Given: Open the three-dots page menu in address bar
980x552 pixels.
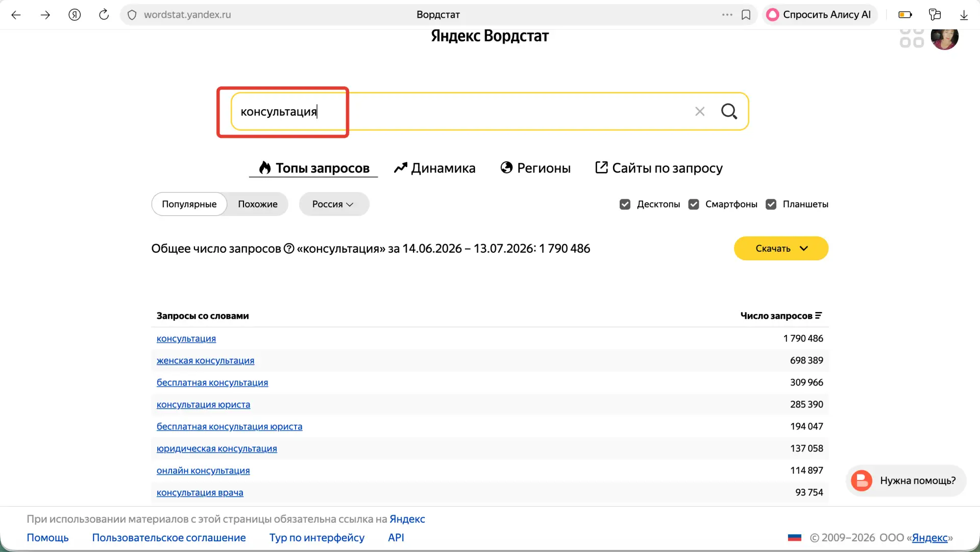Looking at the screenshot, I should (727, 15).
